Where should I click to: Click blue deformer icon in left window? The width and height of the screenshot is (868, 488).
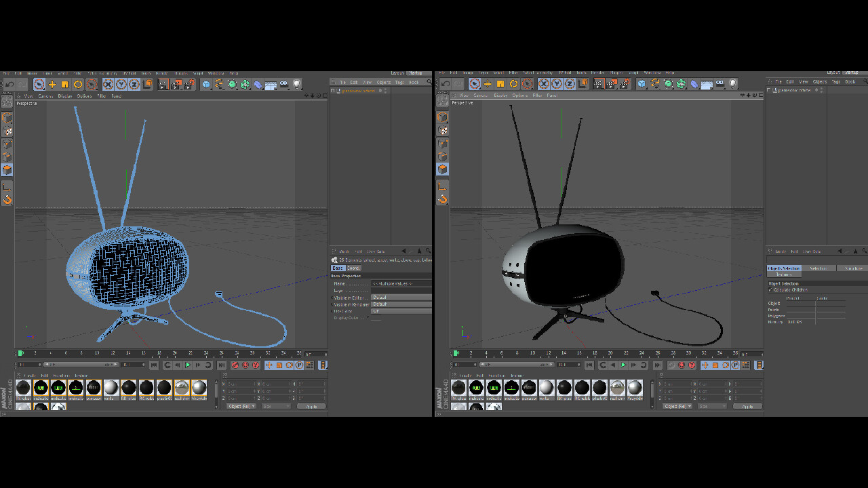tap(258, 84)
